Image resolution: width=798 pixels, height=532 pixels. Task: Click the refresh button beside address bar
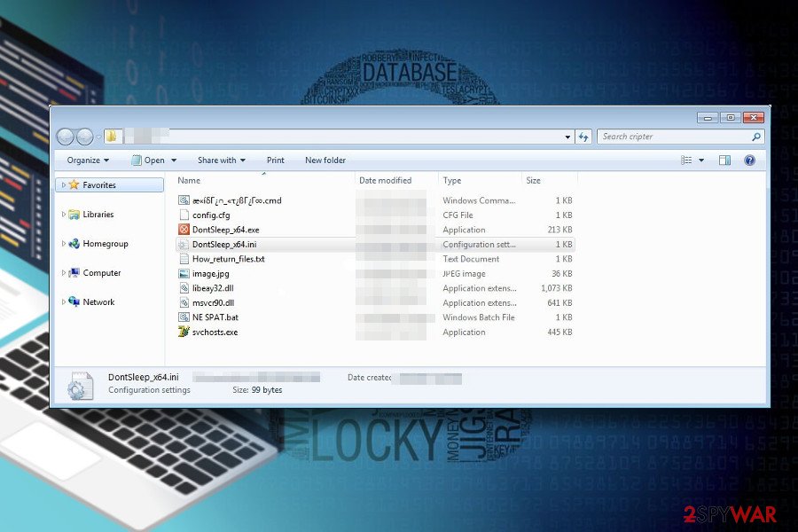pos(583,137)
